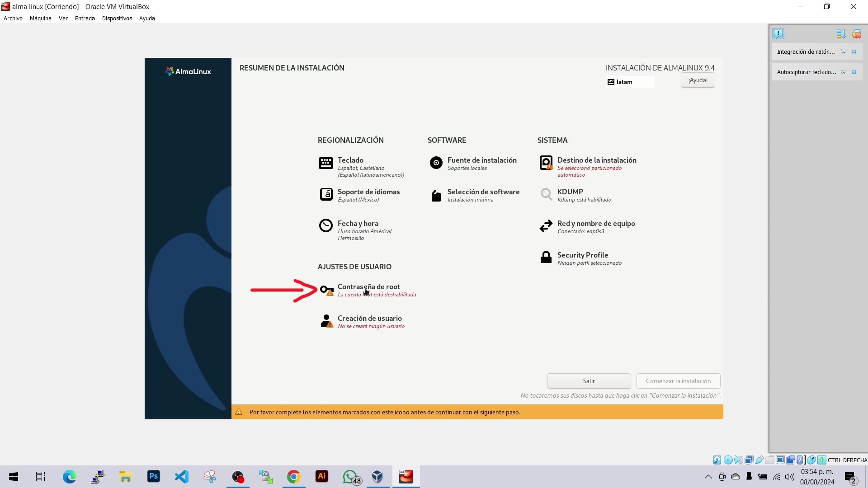Click the VirtualBox recording status icon
The image size is (868, 488).
790,460
